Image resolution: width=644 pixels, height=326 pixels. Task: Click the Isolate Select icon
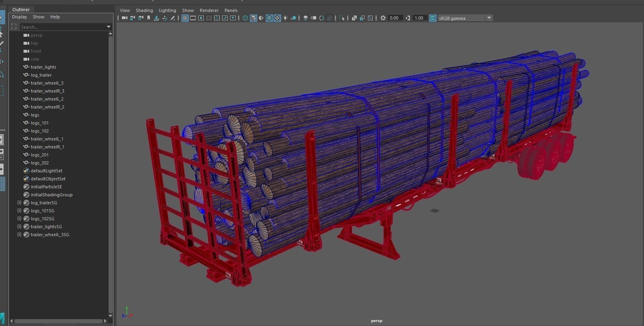coord(342,18)
